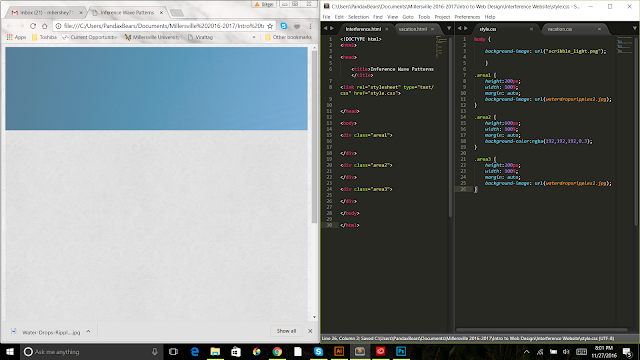Open Sublime Text Project menu
This screenshot has height=360, width=640.
point(442,17)
